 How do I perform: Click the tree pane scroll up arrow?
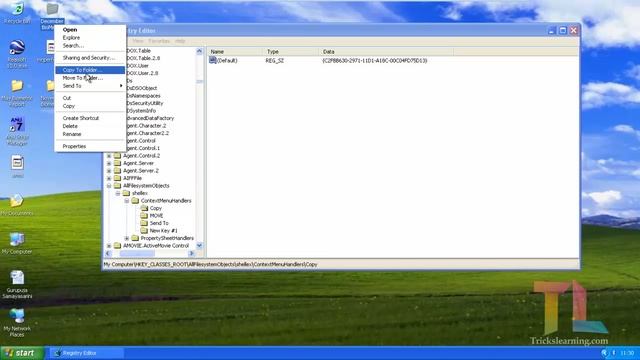click(x=199, y=51)
